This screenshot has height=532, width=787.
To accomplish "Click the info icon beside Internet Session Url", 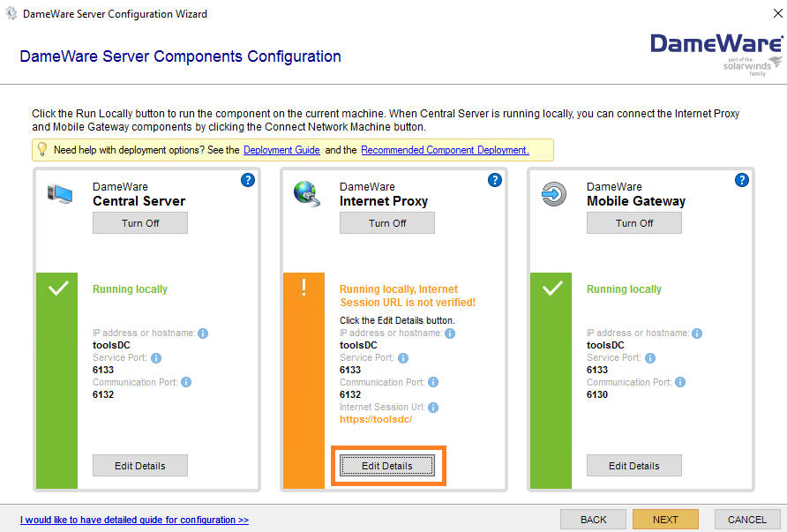I will tap(433, 407).
